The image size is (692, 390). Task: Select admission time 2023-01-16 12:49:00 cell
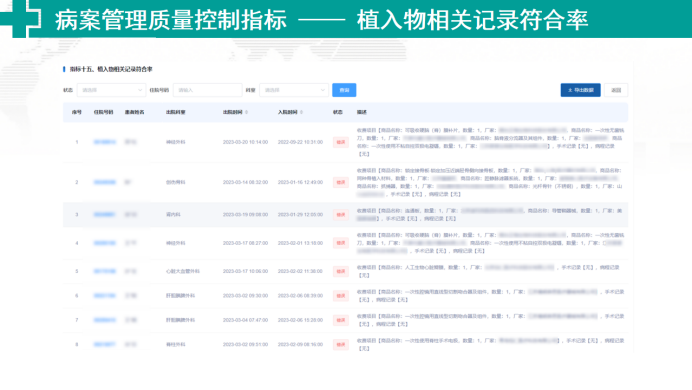coord(300,182)
